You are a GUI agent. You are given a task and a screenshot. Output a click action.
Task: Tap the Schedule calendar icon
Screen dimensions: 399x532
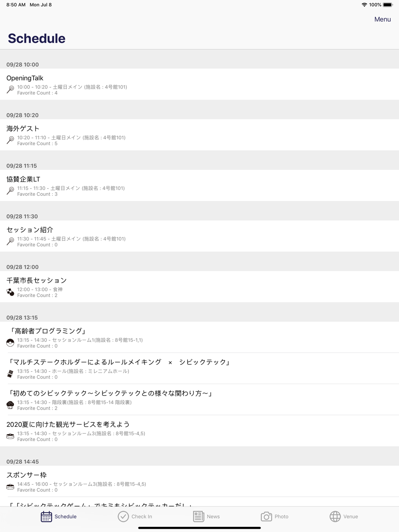[x=46, y=516]
